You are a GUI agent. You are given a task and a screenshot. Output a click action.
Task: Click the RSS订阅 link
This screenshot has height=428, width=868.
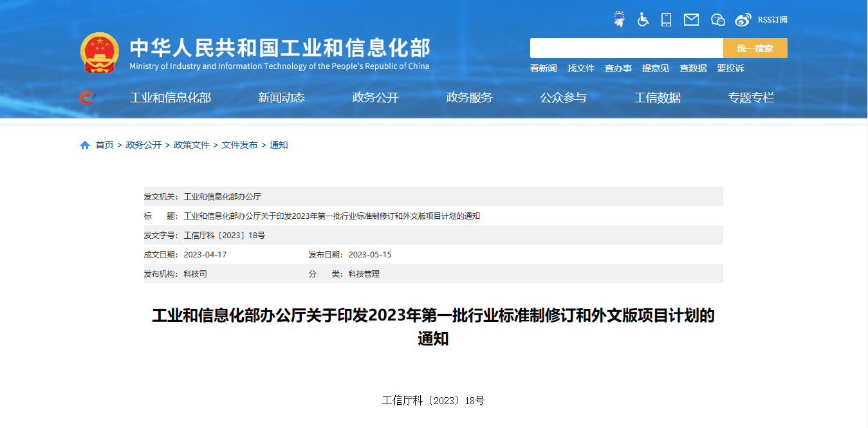[772, 20]
